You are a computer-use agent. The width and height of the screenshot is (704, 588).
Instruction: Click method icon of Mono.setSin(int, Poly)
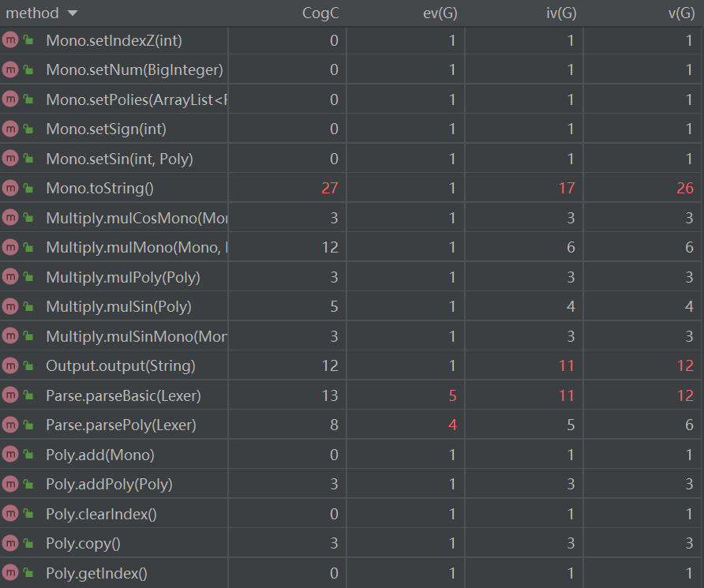tap(10, 159)
